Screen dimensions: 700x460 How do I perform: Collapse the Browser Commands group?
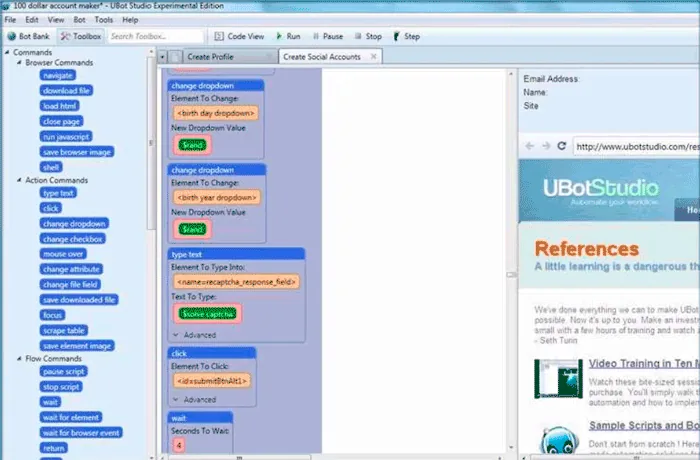point(19,63)
